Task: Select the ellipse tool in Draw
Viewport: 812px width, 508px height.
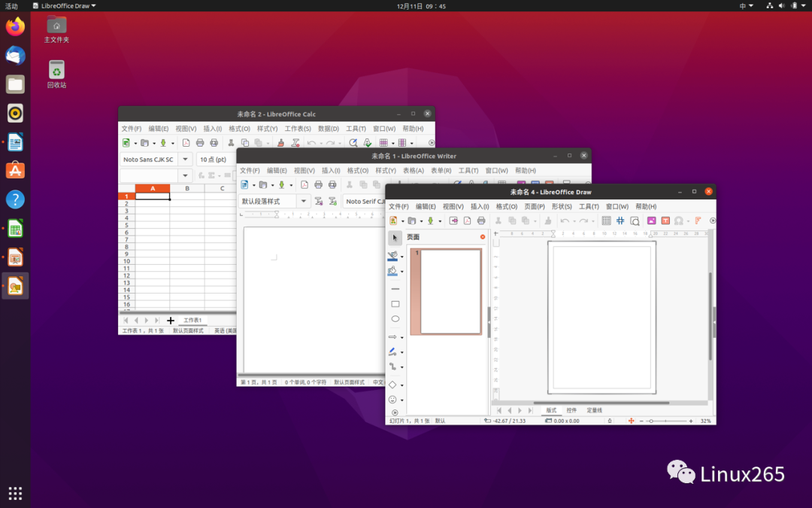Action: point(395,319)
